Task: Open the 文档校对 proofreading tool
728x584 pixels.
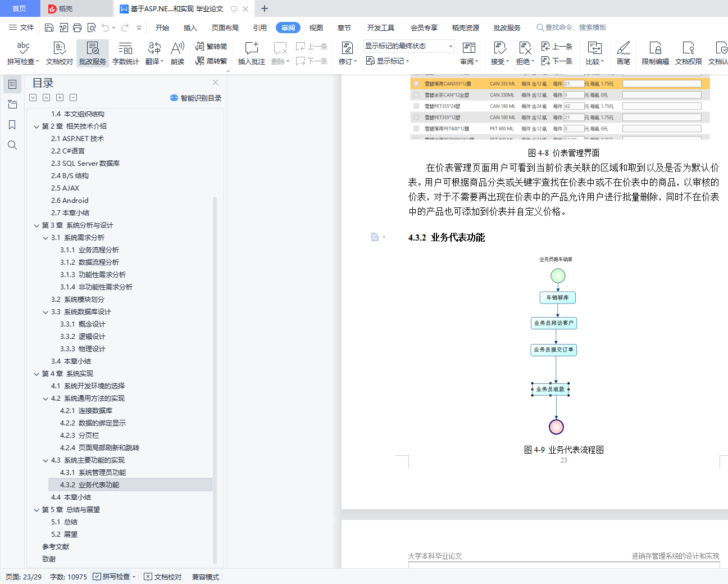Action: pyautogui.click(x=60, y=53)
